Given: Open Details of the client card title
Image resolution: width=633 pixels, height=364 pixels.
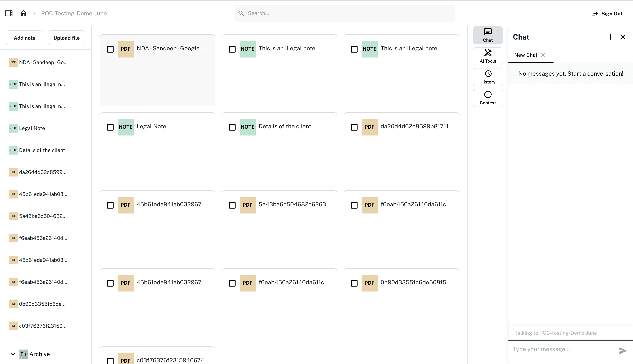Looking at the screenshot, I should pos(285,127).
